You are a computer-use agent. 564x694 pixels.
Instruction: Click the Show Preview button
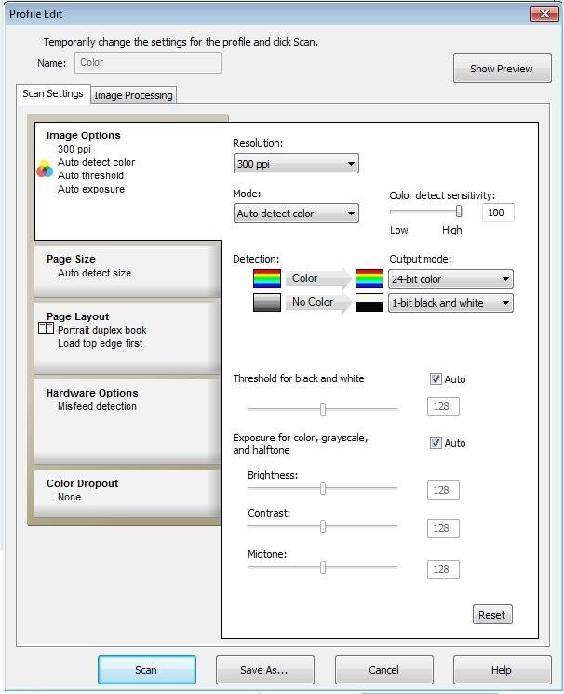(x=502, y=68)
